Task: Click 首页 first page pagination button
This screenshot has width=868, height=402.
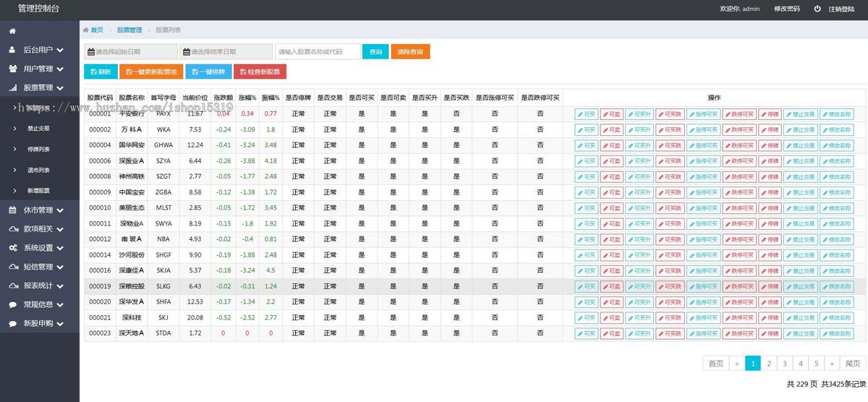Action: [715, 364]
